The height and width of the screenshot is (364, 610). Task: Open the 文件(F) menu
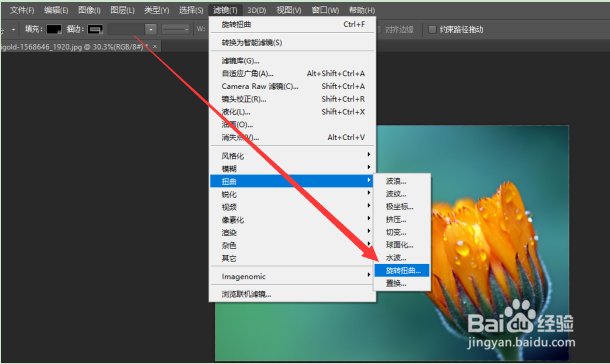[x=22, y=10]
